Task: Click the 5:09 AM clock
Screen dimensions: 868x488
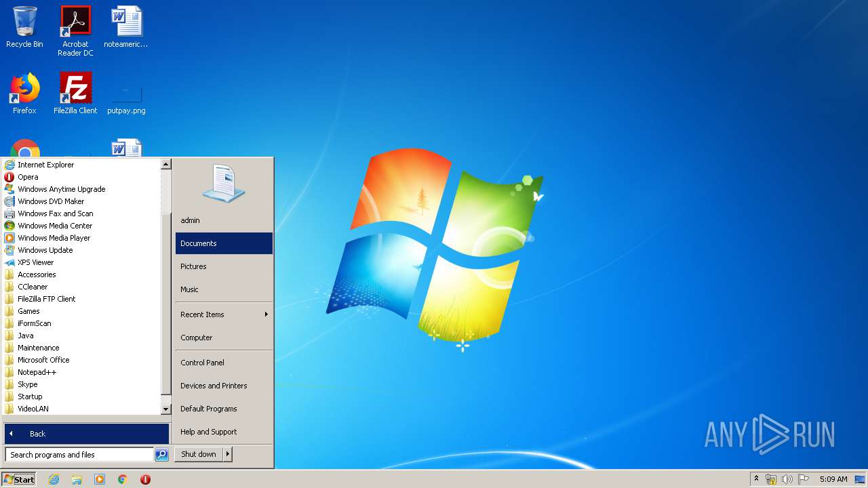Action: tap(833, 479)
